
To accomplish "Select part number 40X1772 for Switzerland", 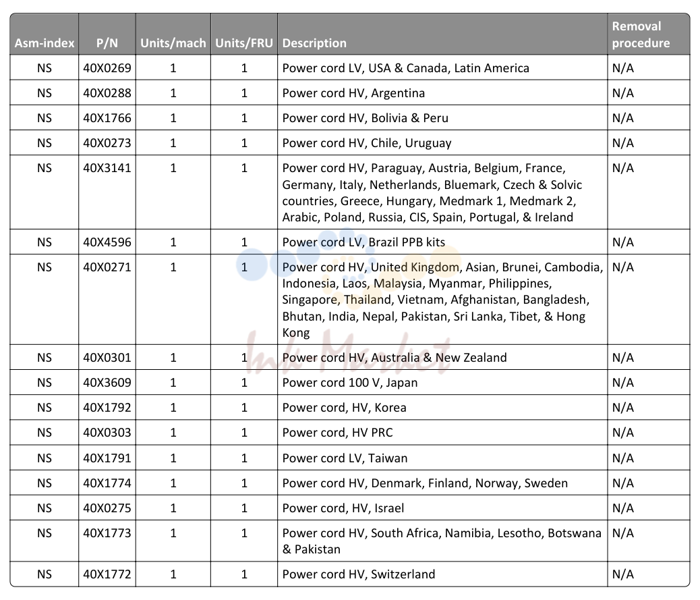I will [x=107, y=574].
